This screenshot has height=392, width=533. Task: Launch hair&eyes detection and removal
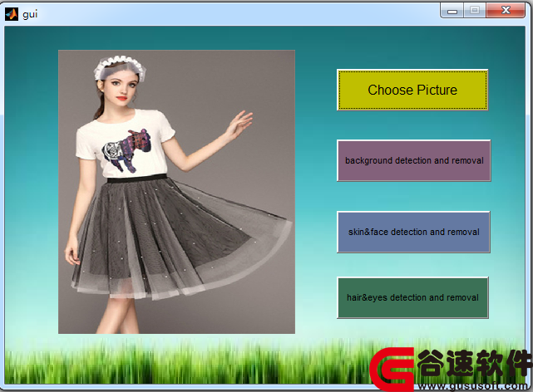coord(412,297)
